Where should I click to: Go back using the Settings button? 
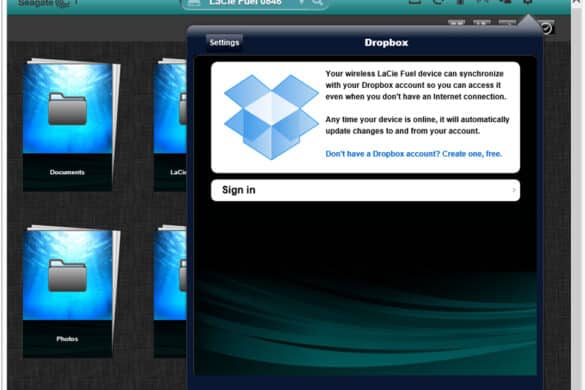[224, 43]
